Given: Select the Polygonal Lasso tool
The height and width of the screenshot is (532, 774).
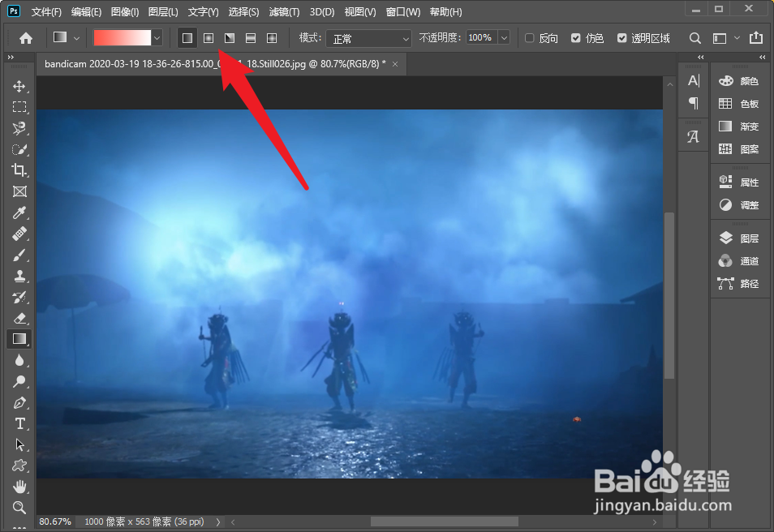Looking at the screenshot, I should pyautogui.click(x=19, y=128).
